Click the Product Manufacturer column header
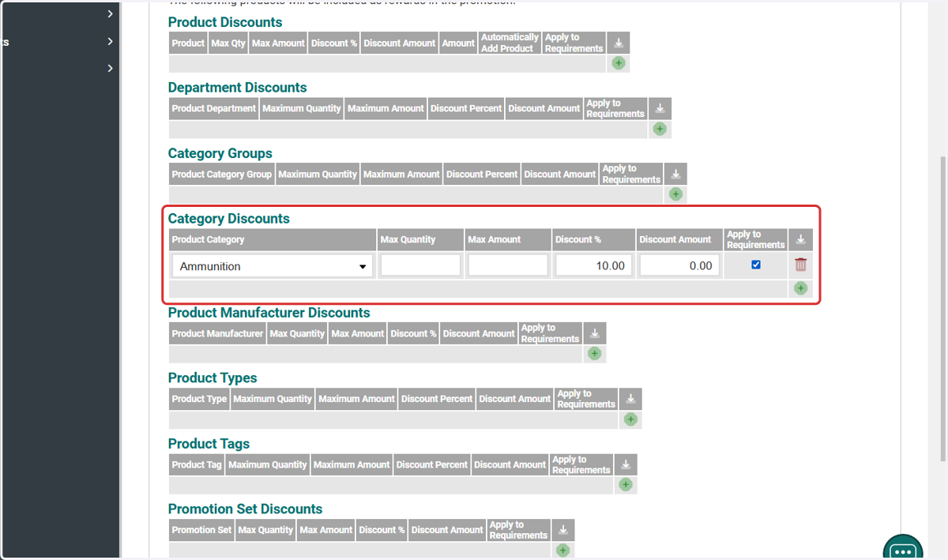This screenshot has width=948, height=560. [217, 333]
